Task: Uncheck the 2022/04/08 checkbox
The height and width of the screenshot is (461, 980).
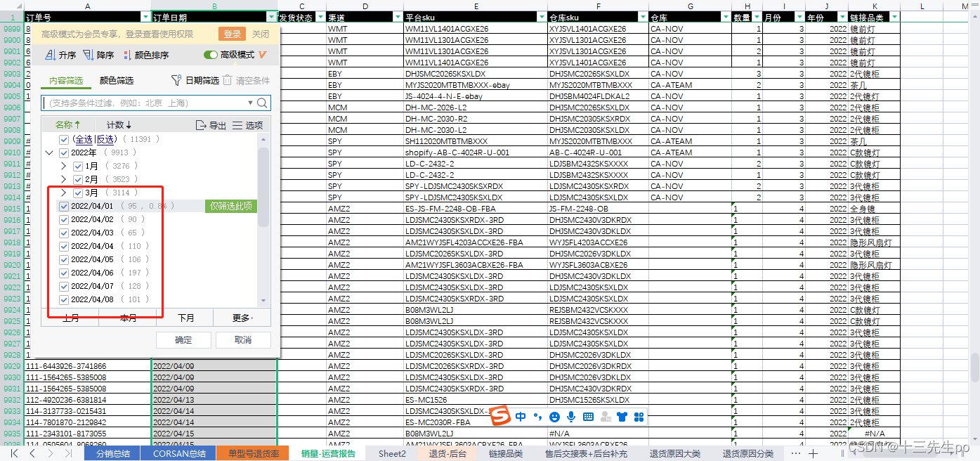Action: click(64, 299)
